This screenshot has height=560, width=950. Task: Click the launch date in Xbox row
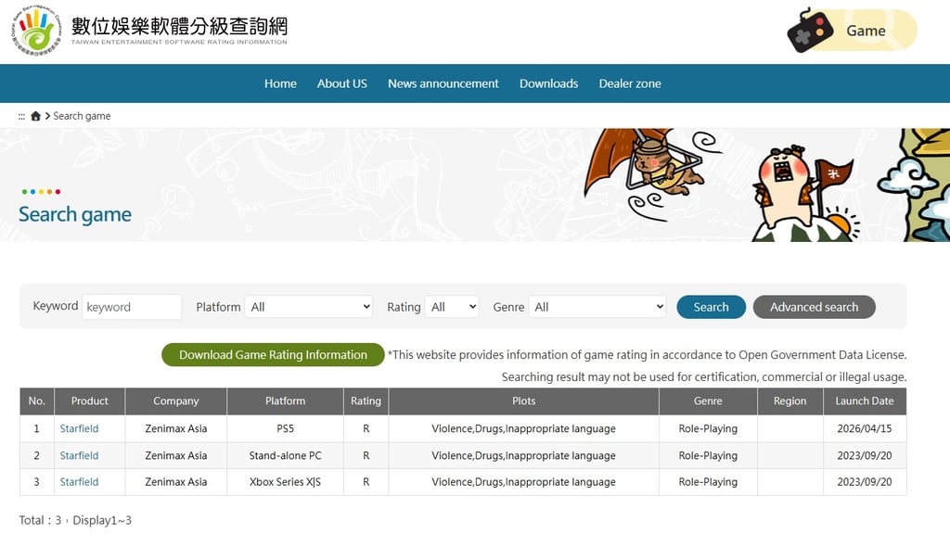pos(865,482)
